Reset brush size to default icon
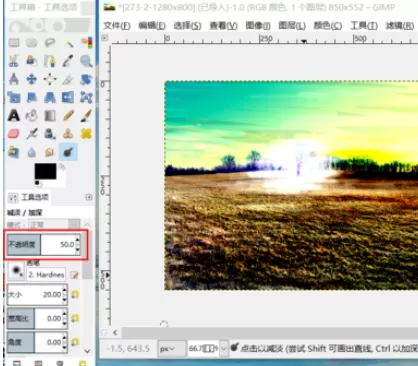The width and height of the screenshot is (418, 366). coord(75,294)
